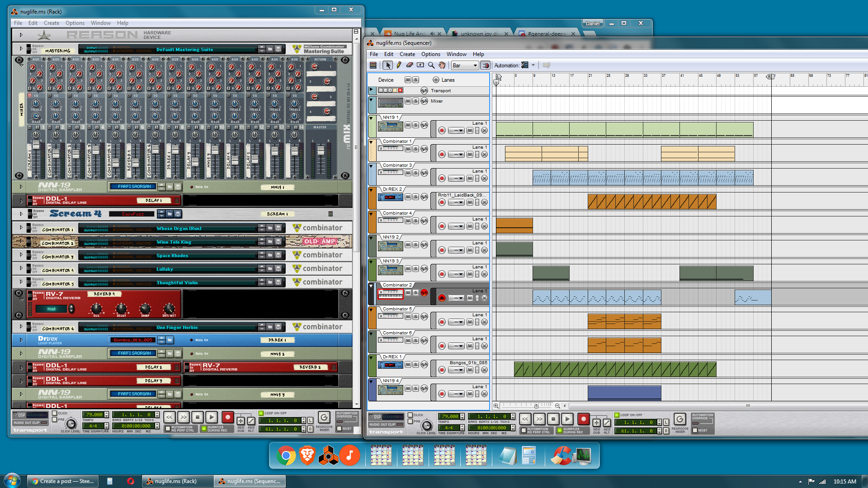The image size is (868, 488).
Task: Solo the Mixer track
Action: point(415,101)
